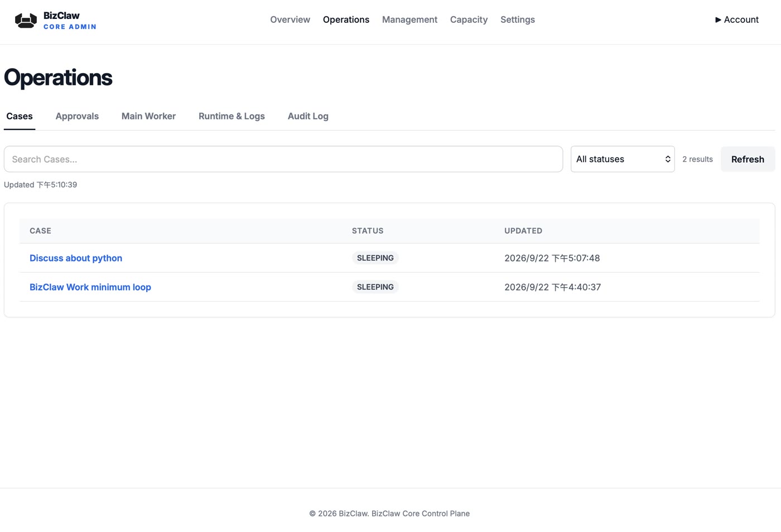The height and width of the screenshot is (532, 781).
Task: Click the BizClaw claw logo icon
Action: point(26,21)
